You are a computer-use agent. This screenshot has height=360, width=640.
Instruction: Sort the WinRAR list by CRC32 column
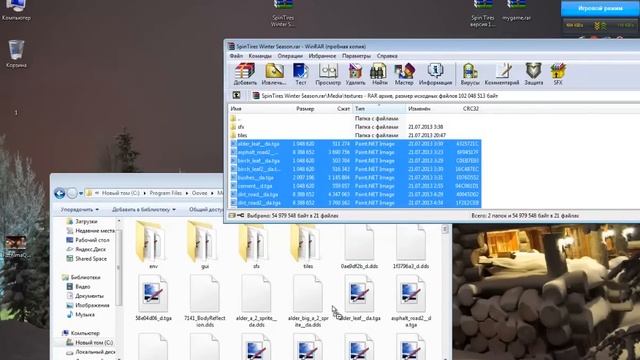[x=471, y=109]
